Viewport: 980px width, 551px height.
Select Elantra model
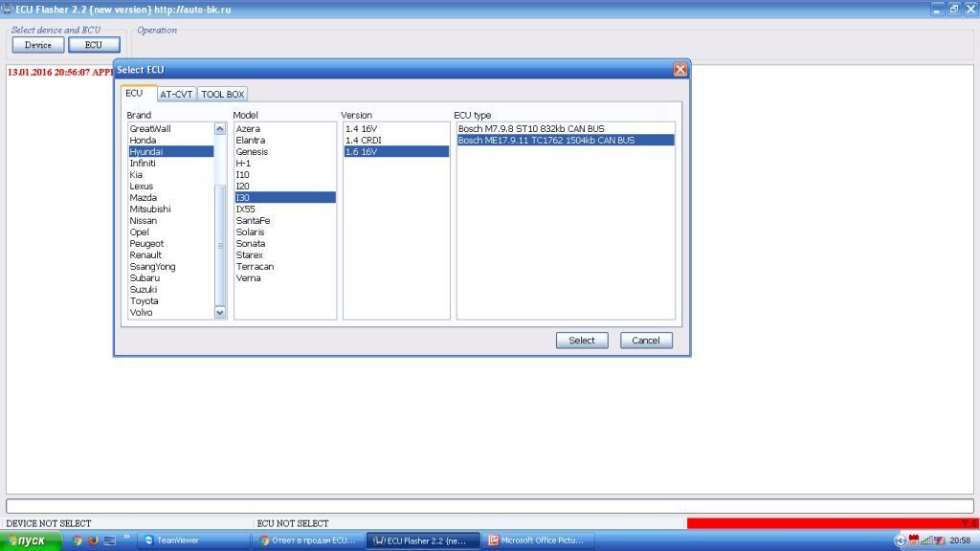(285, 140)
